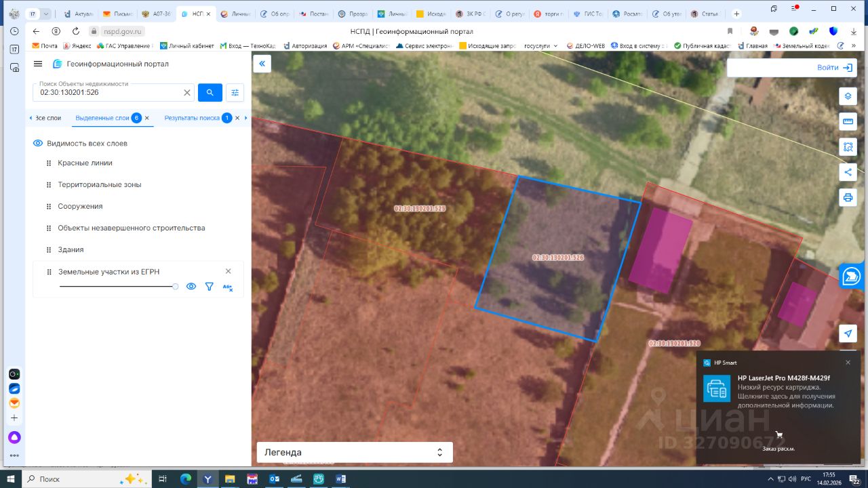Toggle visibility of all layers

point(38,144)
